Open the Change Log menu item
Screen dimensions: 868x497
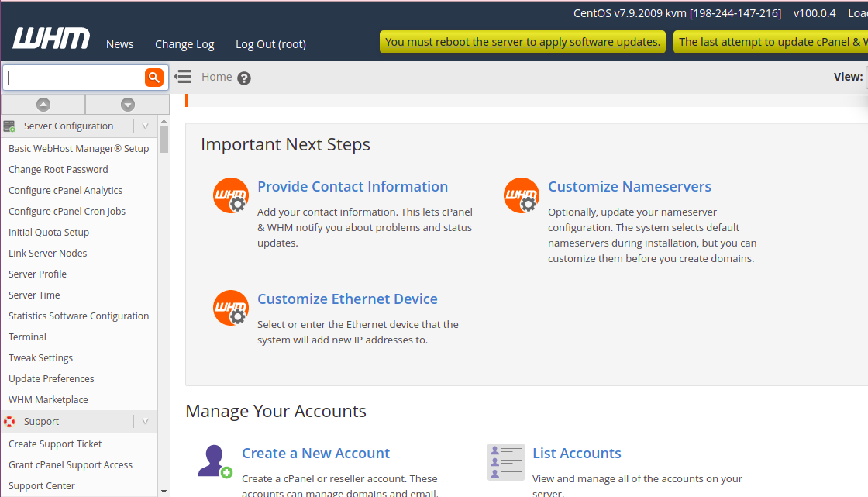(x=184, y=44)
